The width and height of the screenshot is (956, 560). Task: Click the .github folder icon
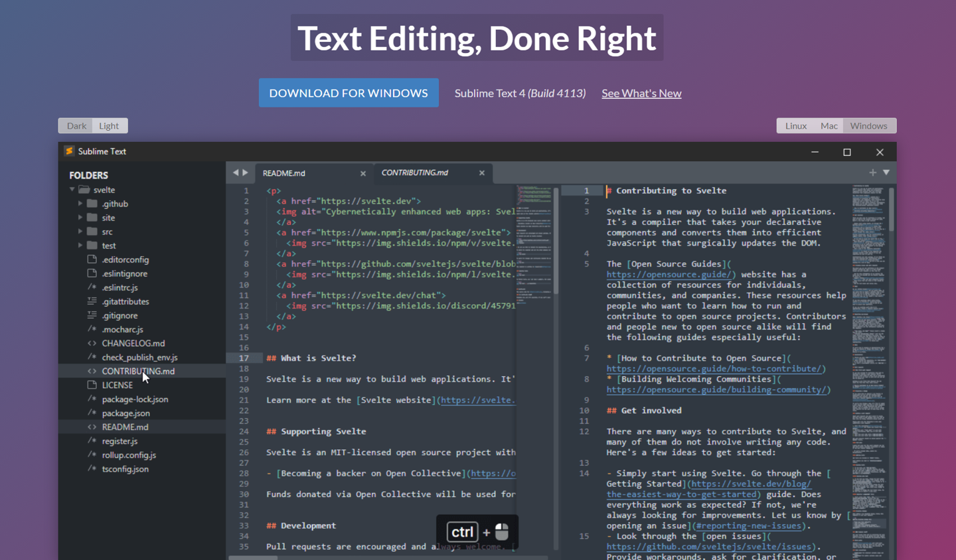click(92, 203)
